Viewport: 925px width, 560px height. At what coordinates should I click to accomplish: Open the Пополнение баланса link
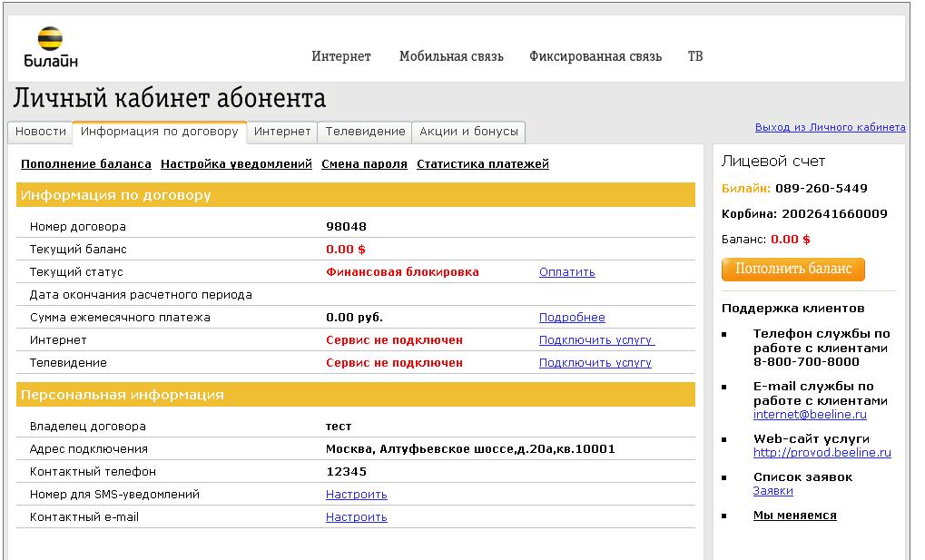click(86, 164)
